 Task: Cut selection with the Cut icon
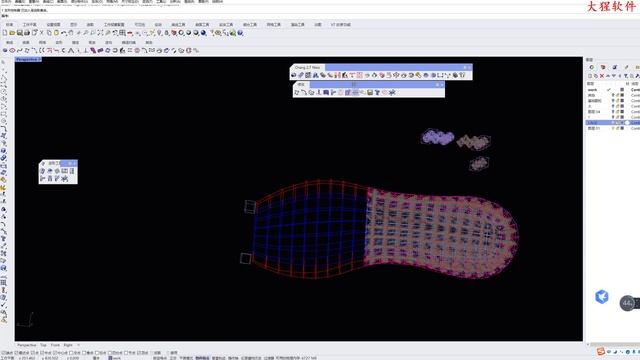(x=42, y=33)
